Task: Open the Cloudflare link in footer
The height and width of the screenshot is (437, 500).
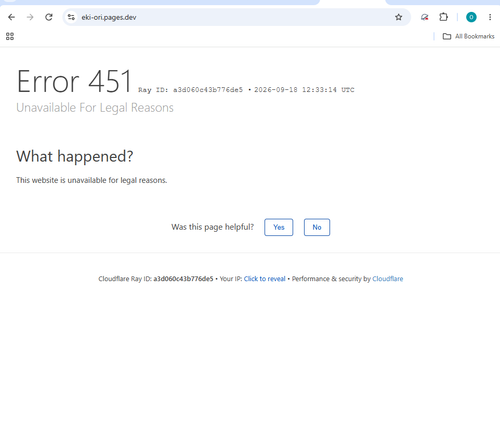Action: click(388, 279)
